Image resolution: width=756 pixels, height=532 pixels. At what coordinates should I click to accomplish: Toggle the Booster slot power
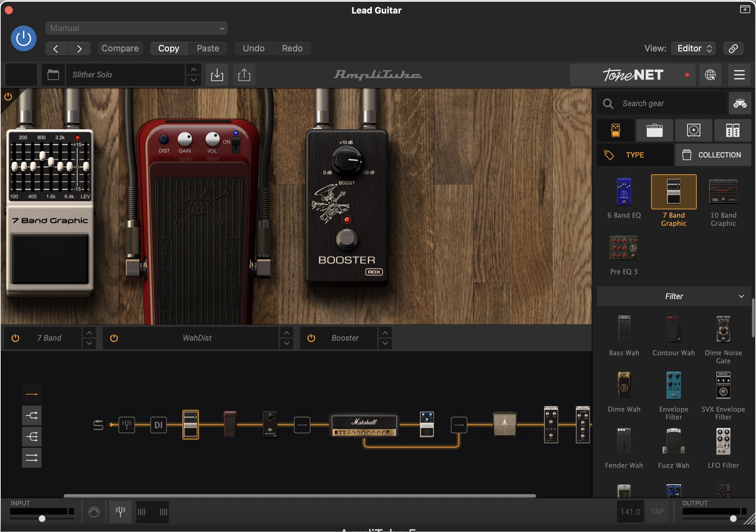311,338
